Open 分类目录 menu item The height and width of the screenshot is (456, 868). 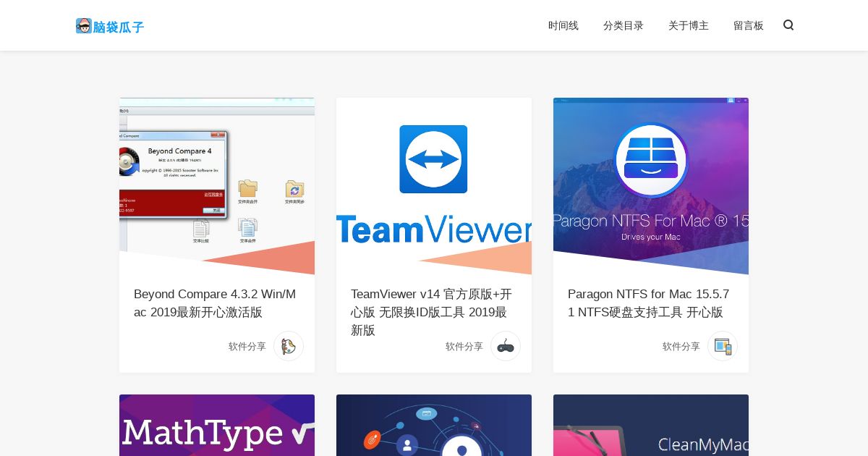(624, 25)
